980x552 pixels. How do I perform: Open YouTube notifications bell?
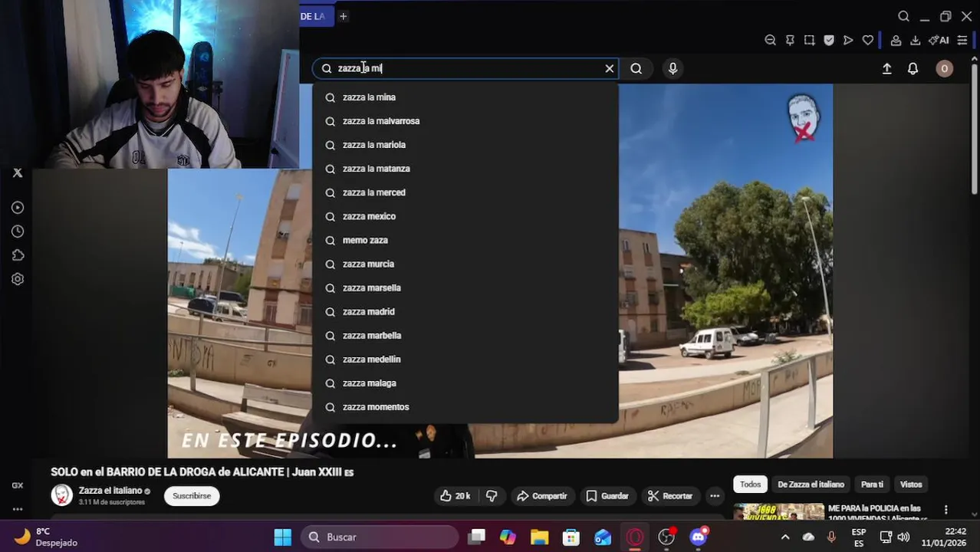click(913, 68)
